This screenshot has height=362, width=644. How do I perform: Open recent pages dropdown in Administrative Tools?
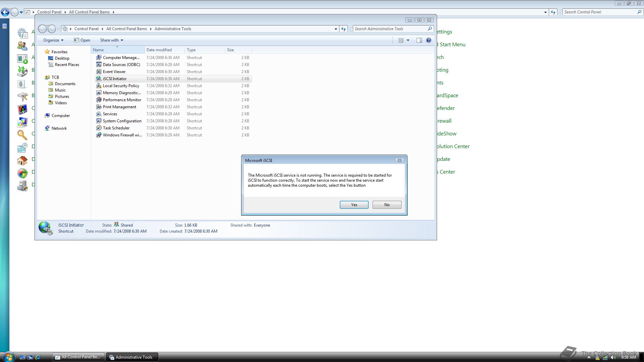58,29
